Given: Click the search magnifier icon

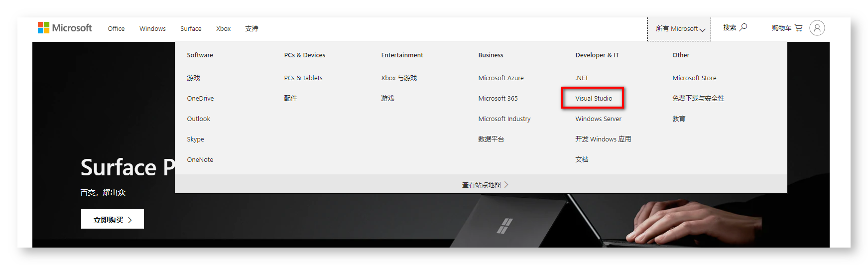Looking at the screenshot, I should click(x=743, y=27).
